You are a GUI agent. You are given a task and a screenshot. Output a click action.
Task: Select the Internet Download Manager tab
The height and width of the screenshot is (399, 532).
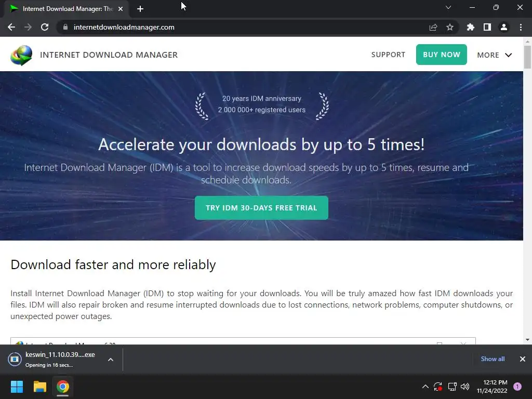66,9
